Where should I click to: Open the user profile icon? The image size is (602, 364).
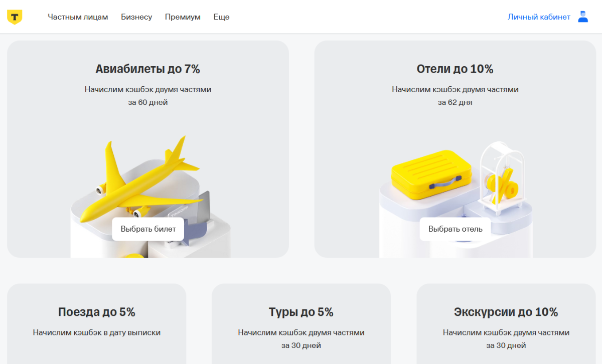pyautogui.click(x=583, y=17)
